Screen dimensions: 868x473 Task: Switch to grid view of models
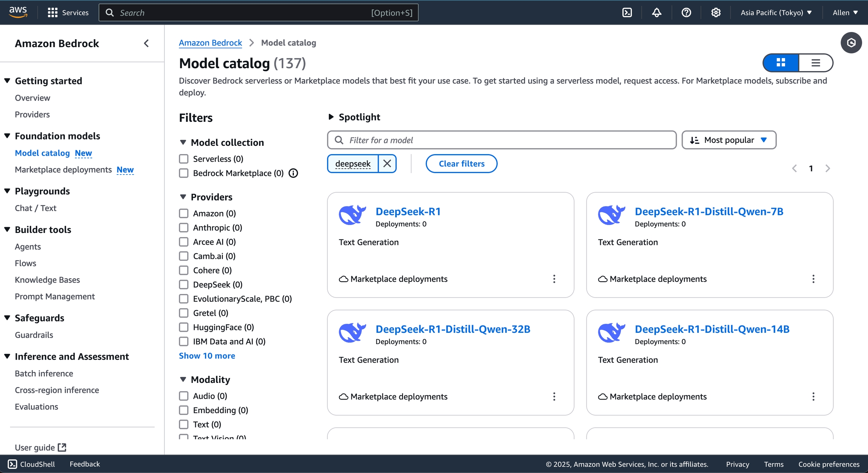click(x=781, y=63)
